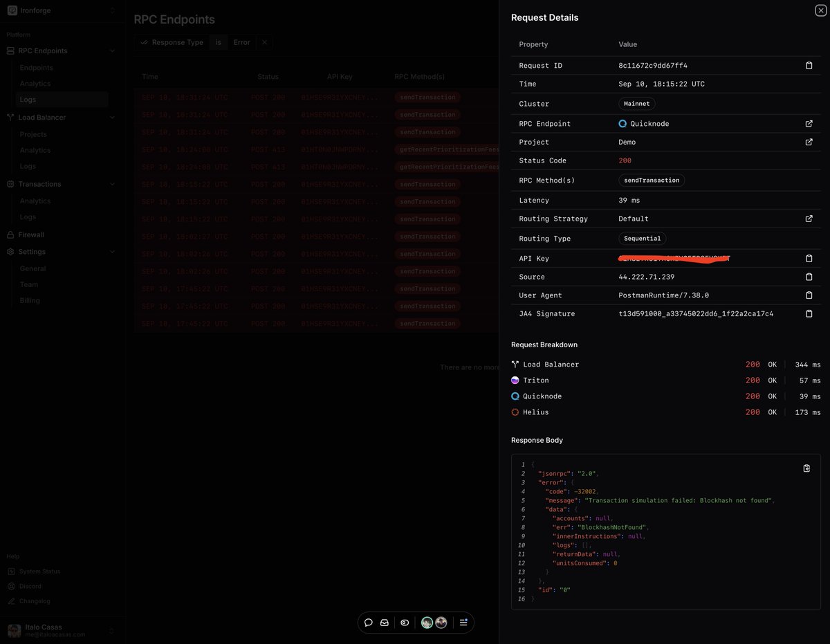Collapse the Settings sidebar section
Screen dimensions: 830x644
[x=112, y=252]
